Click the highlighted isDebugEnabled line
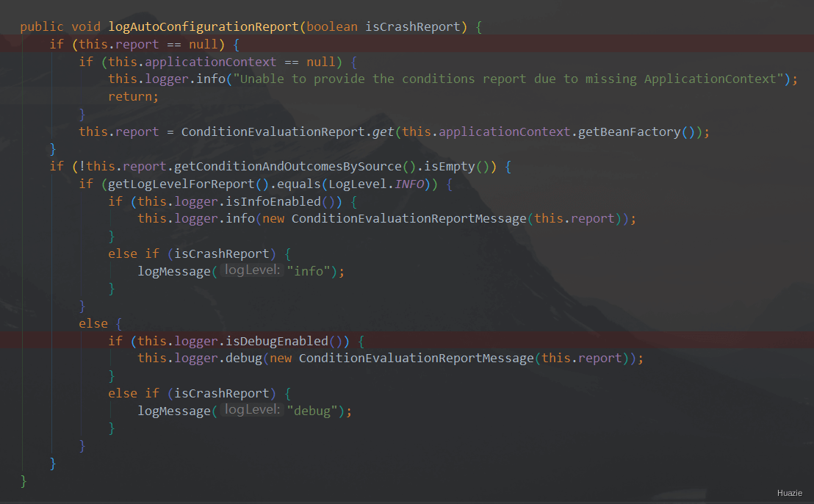 point(235,341)
